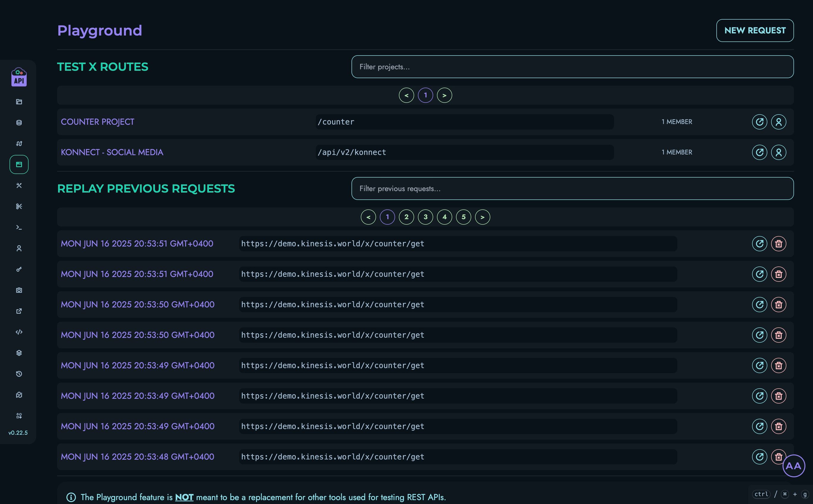The image size is (813, 504).
Task: Click the 20:53:48 GMT+0400 timestamp
Action: (137, 457)
